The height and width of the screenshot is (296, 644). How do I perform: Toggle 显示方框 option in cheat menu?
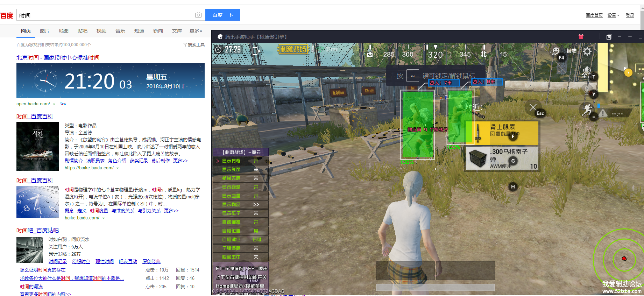pyautogui.click(x=241, y=161)
